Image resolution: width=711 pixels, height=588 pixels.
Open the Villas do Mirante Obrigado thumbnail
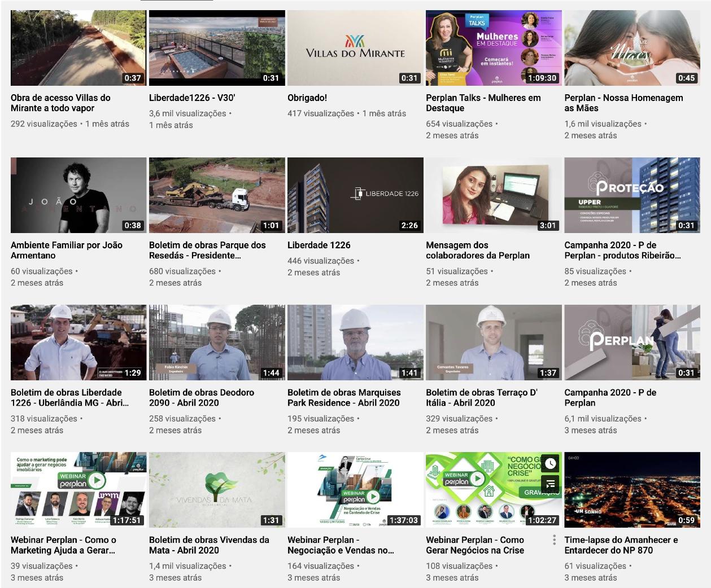pos(355,48)
